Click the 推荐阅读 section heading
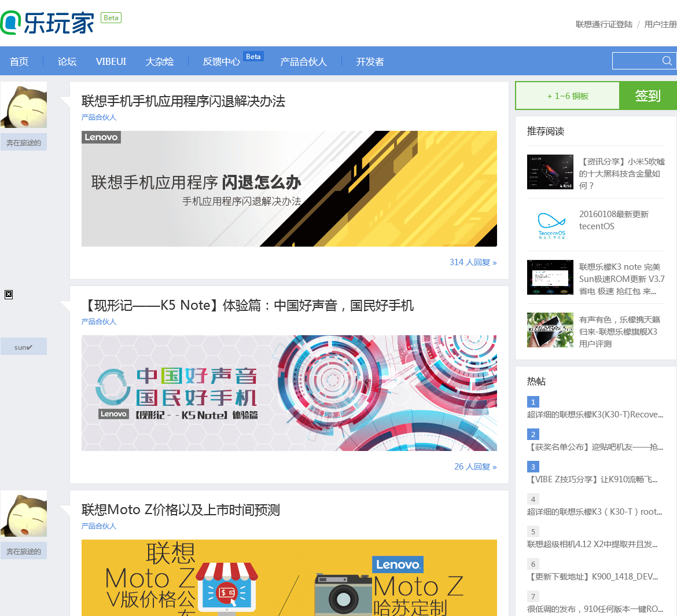This screenshot has width=677, height=616. 545,131
